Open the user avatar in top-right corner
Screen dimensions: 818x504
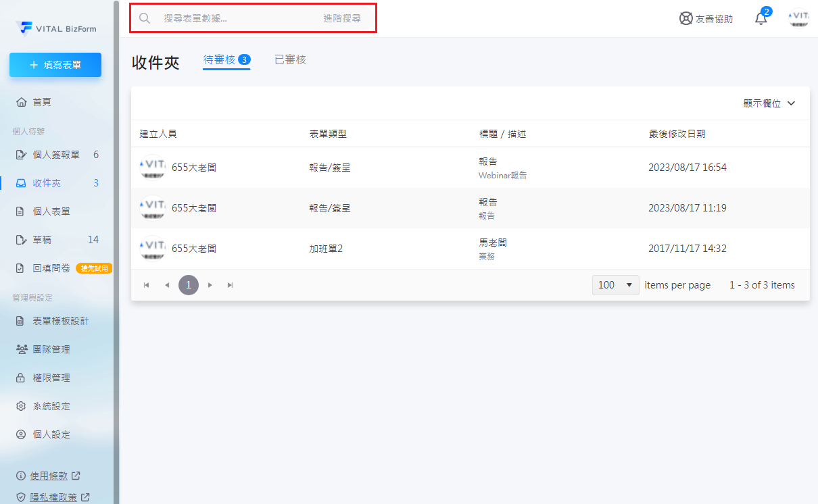tap(798, 18)
